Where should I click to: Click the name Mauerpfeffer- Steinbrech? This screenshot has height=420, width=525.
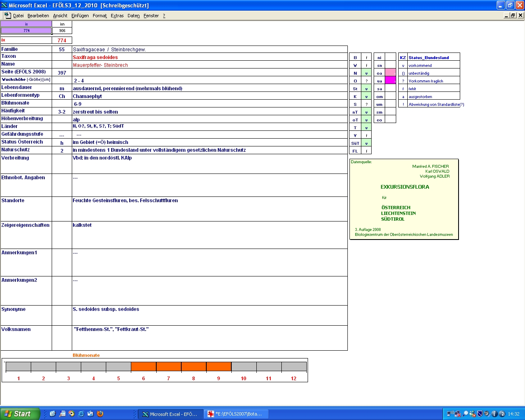tap(100, 65)
